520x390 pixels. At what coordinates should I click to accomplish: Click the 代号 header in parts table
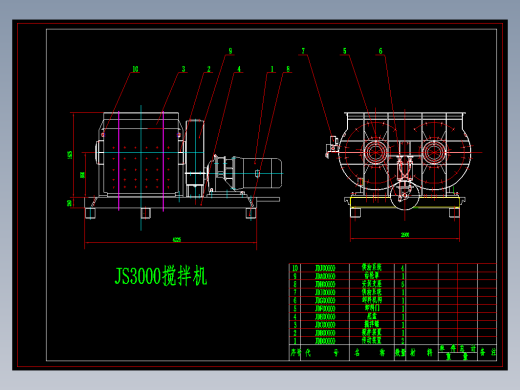pos(325,353)
